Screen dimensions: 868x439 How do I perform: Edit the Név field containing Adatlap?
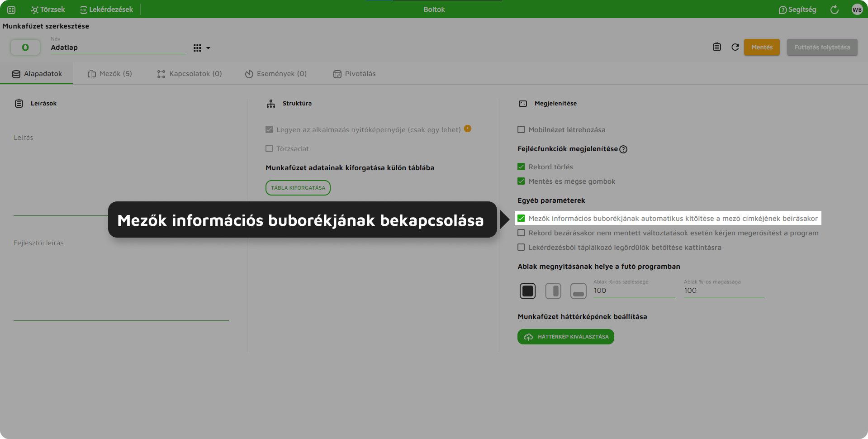pos(118,48)
